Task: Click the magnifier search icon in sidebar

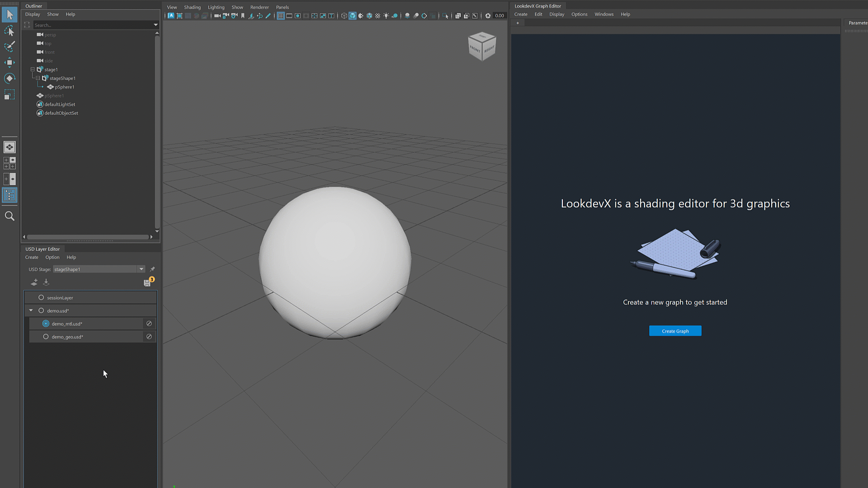Action: pyautogui.click(x=9, y=216)
